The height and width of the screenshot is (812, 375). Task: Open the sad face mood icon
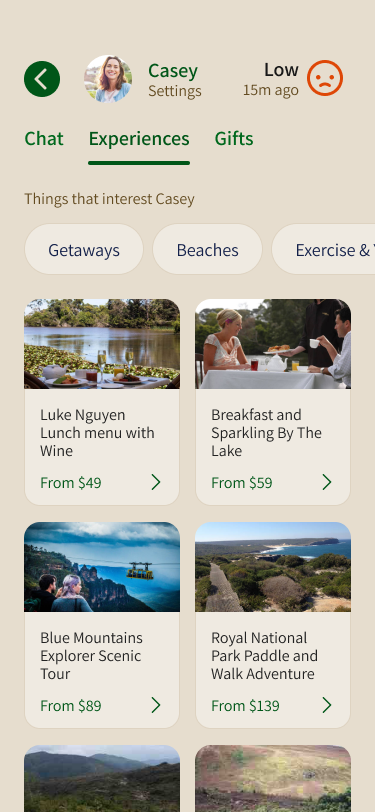click(x=325, y=78)
